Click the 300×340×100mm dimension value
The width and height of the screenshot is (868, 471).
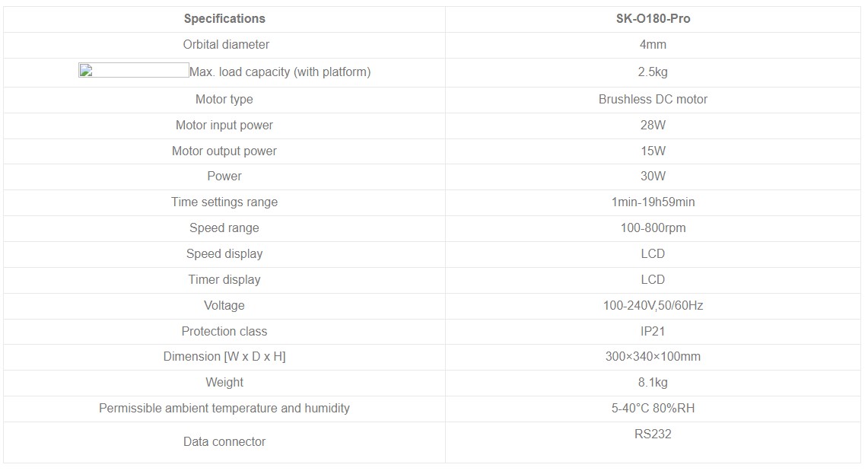click(x=653, y=357)
